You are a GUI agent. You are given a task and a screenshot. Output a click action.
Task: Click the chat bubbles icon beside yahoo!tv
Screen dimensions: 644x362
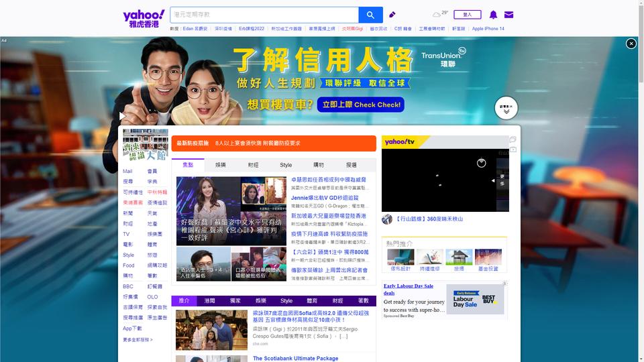(x=513, y=139)
